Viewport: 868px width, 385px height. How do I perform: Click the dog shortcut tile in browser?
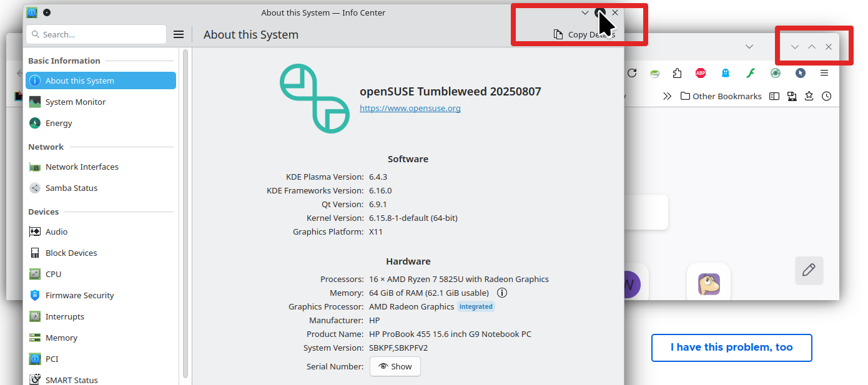tap(709, 285)
